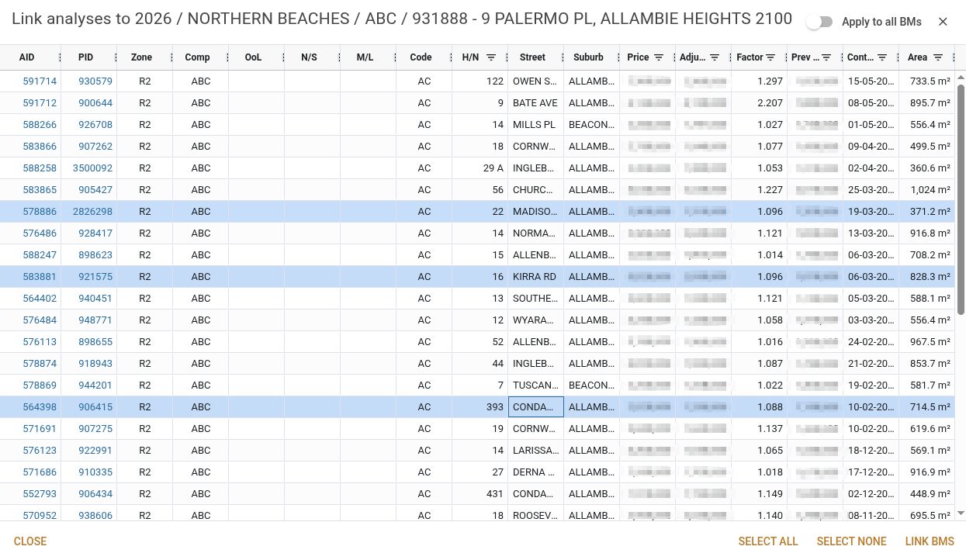
Task: Click factor value 1.297
Action: [770, 81]
